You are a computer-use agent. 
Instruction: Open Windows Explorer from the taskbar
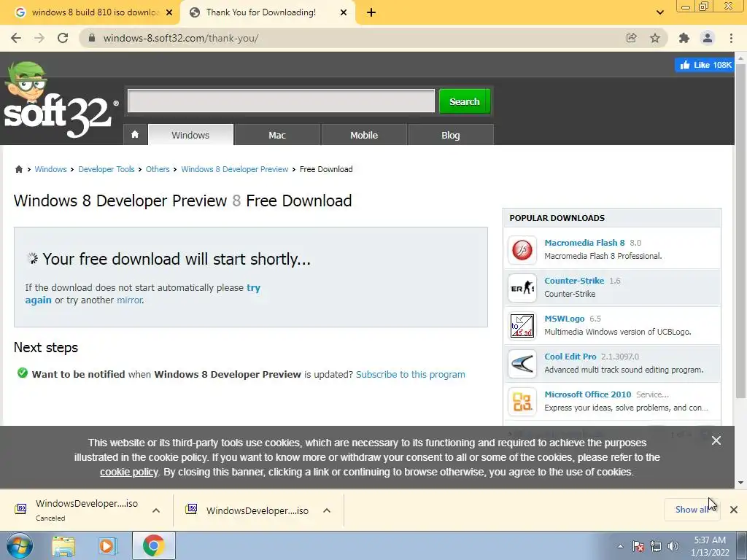[x=63, y=545]
